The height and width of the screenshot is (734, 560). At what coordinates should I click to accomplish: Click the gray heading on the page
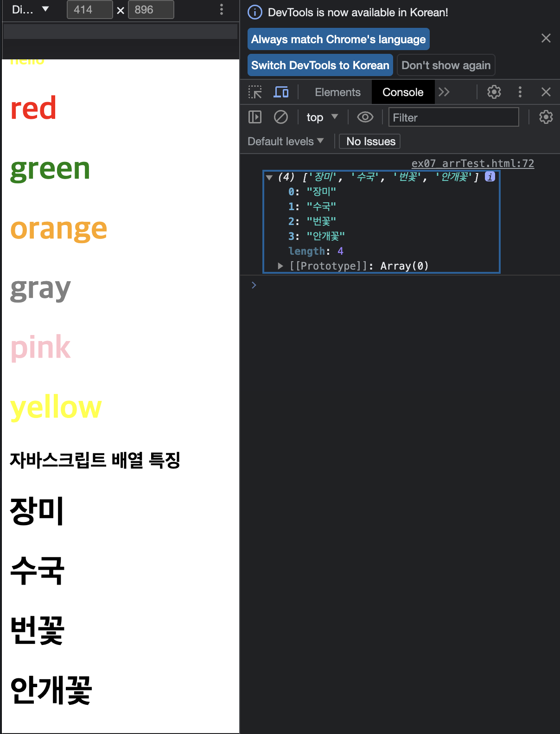40,290
